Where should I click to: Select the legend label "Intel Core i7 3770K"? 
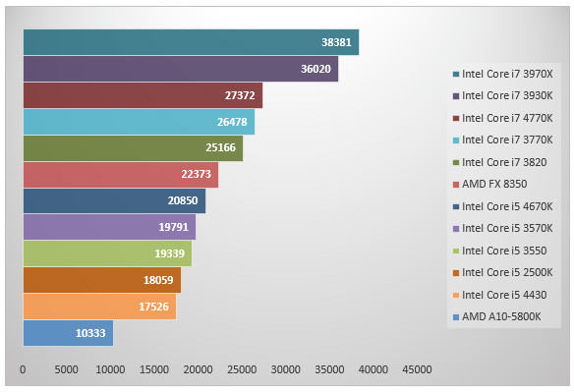point(507,140)
